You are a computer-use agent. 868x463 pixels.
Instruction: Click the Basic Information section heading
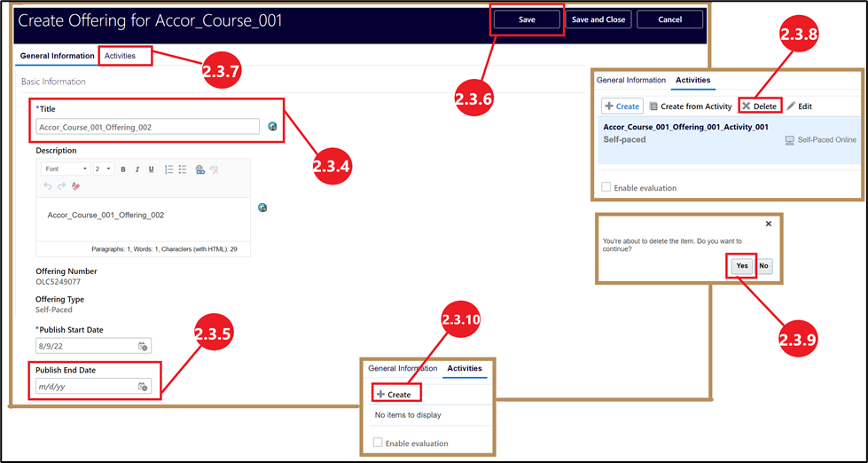coord(53,82)
